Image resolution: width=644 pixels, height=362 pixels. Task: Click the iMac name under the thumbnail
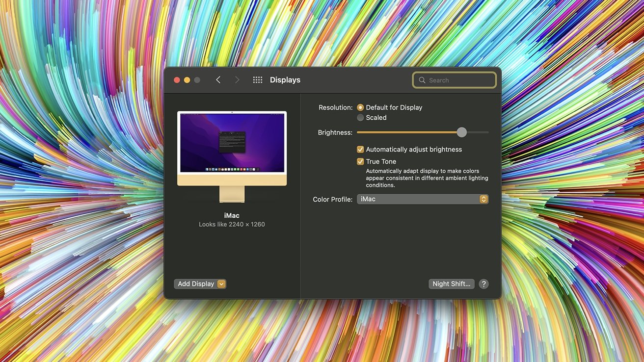coord(232,215)
